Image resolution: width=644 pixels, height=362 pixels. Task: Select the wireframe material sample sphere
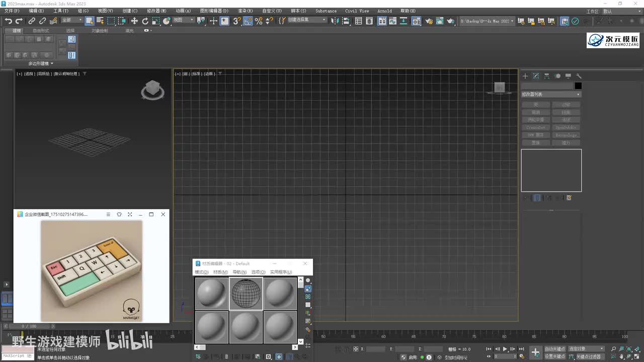246,294
